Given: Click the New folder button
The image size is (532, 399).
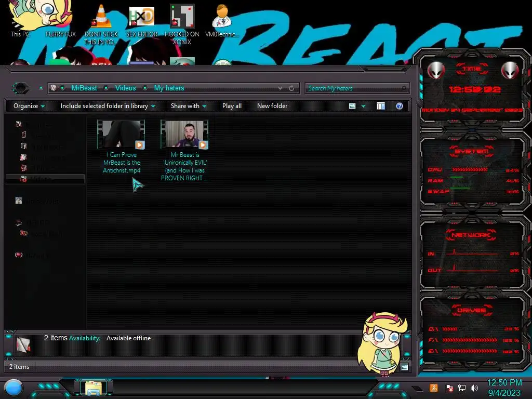Looking at the screenshot, I should click(272, 106).
